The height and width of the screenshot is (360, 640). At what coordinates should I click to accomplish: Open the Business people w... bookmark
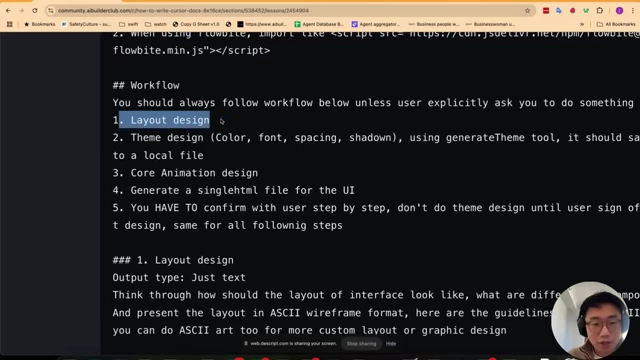(x=434, y=24)
